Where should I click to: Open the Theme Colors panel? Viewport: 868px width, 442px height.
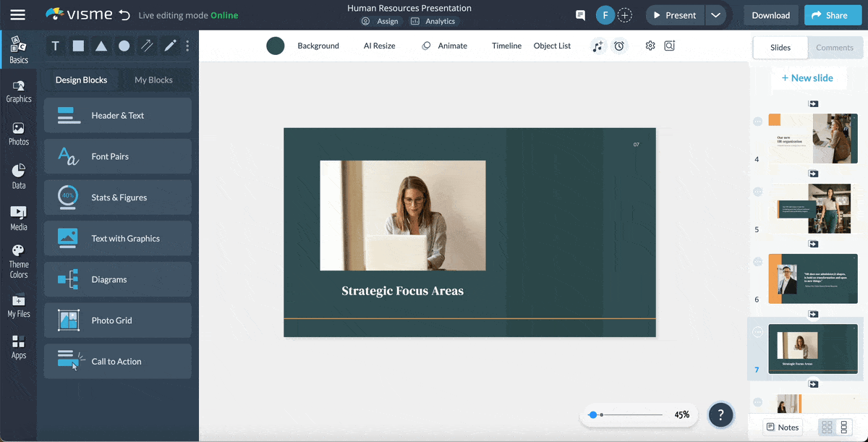[x=19, y=259]
